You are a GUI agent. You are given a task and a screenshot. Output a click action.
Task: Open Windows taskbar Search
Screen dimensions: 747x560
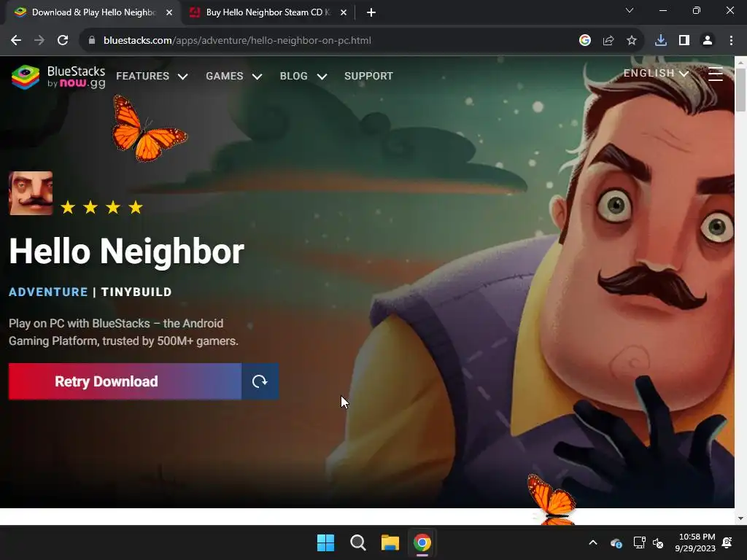pyautogui.click(x=357, y=542)
